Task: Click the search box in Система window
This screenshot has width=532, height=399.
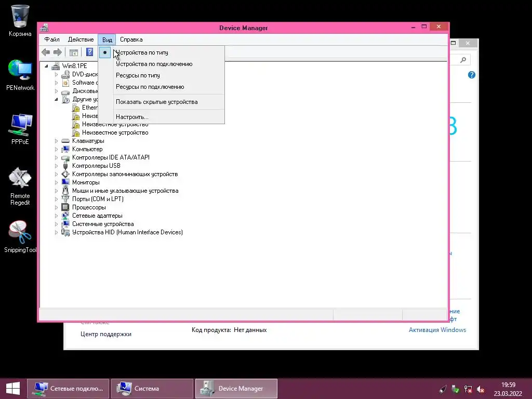Action: pos(460,60)
